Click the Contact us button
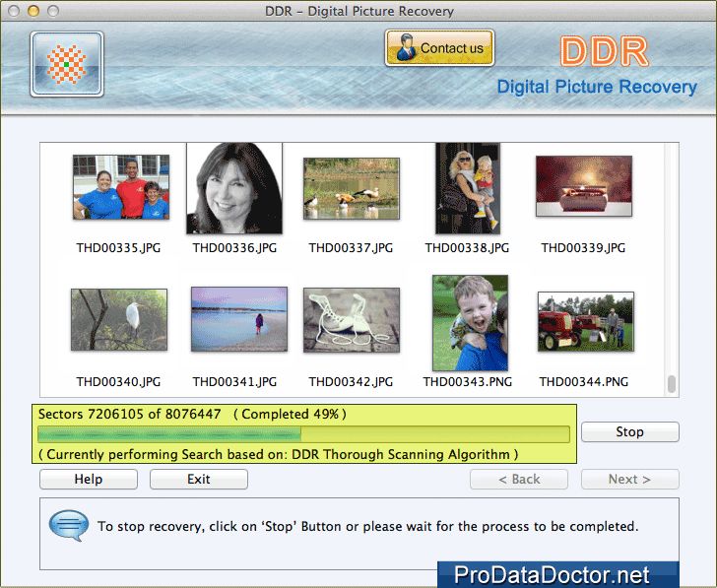The image size is (717, 588). [x=439, y=48]
